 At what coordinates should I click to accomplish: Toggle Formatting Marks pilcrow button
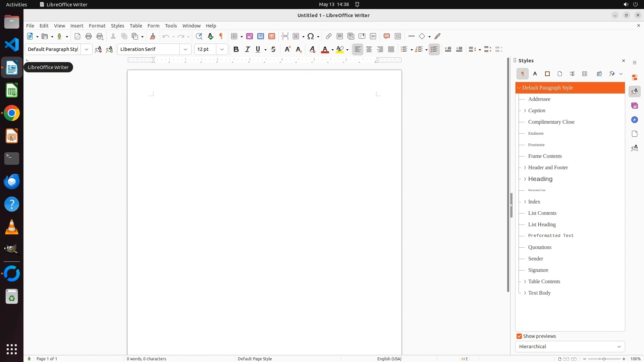click(x=221, y=36)
